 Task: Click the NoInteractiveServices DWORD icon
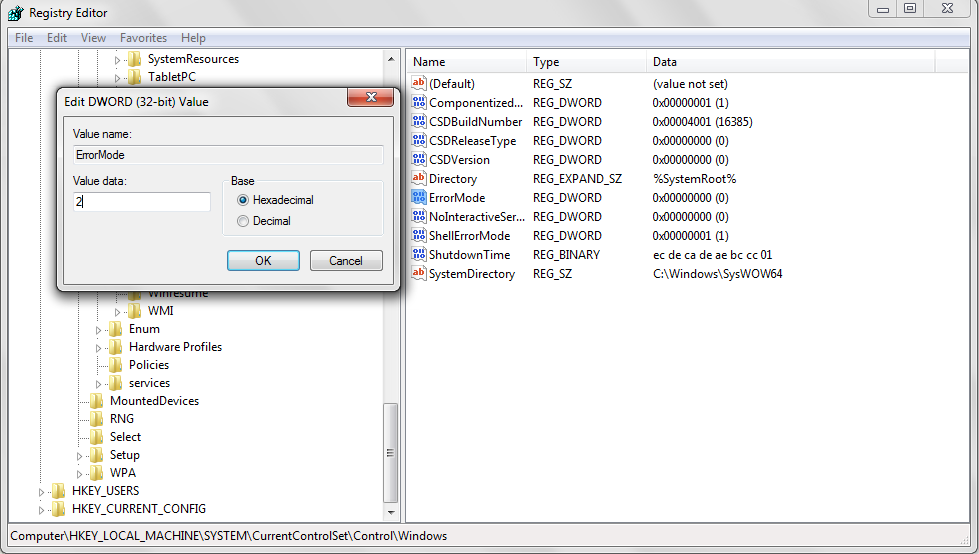click(418, 216)
